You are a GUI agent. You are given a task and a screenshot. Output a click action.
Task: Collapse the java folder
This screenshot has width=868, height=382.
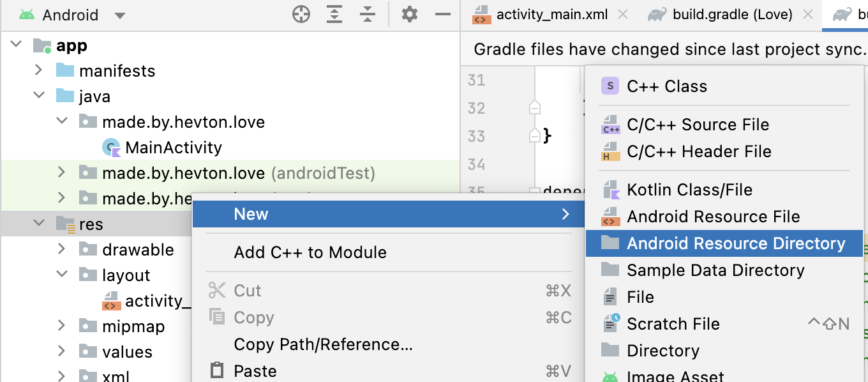tap(38, 95)
